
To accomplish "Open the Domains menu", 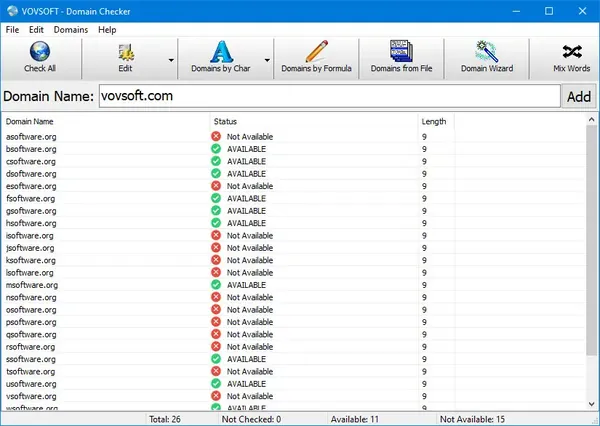I will (71, 30).
